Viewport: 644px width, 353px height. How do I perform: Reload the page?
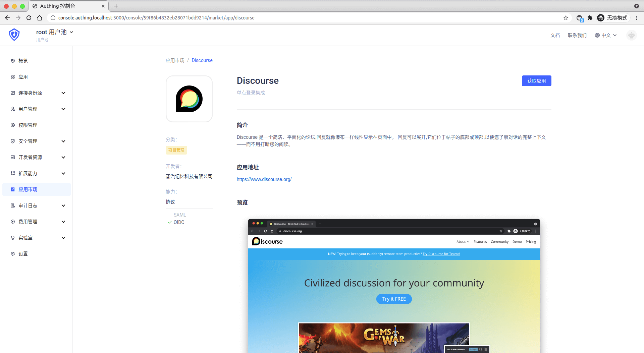[x=29, y=18]
